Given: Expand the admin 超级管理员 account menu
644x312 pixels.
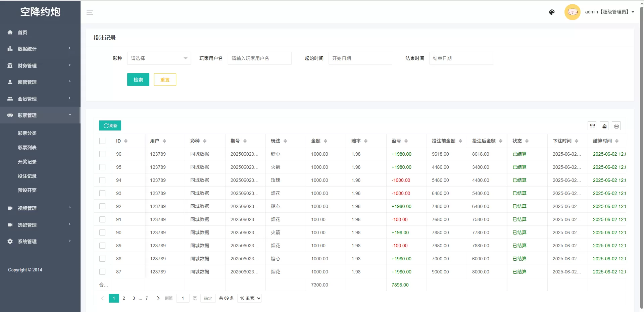Looking at the screenshot, I should [x=609, y=12].
